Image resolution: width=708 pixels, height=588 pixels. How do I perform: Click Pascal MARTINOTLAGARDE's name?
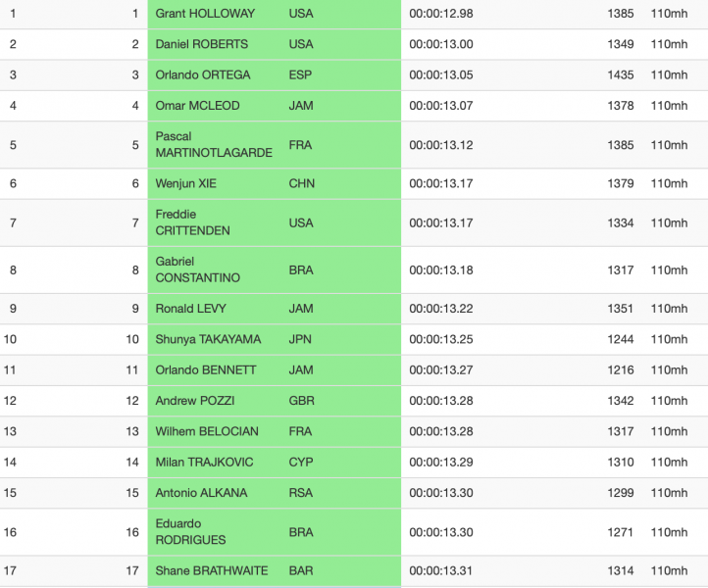(214, 144)
